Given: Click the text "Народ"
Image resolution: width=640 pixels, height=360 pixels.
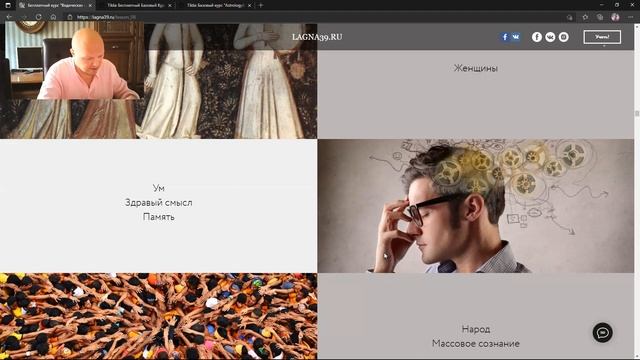Looking at the screenshot, I should (476, 329).
